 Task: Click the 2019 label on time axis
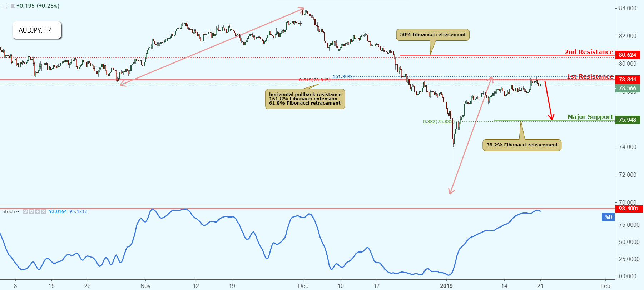point(446,286)
